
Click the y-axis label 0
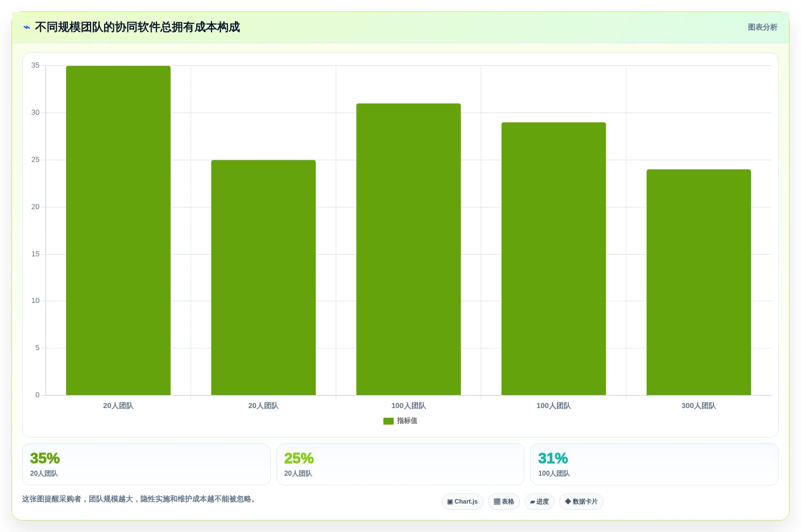pyautogui.click(x=38, y=395)
